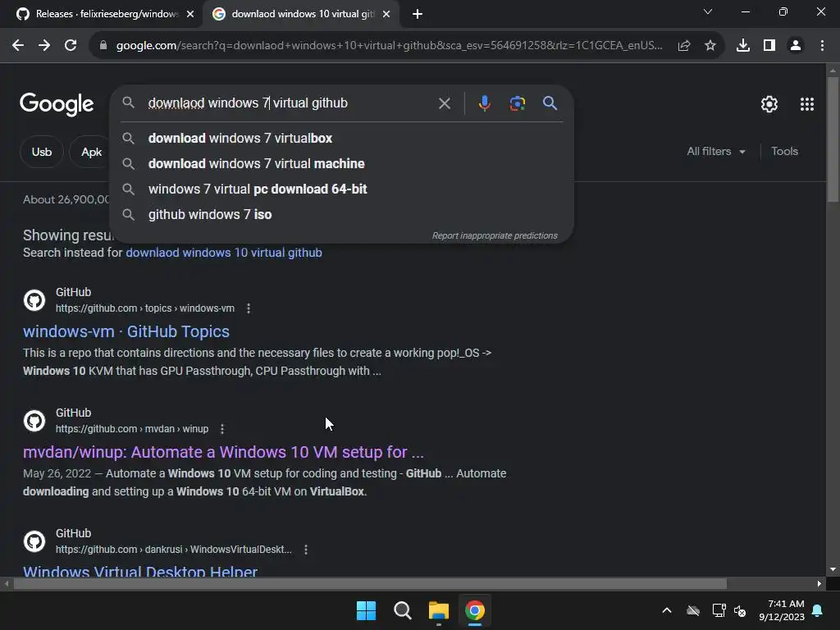Screen dimensions: 840x630
Task: Open the Chrome profile icon
Action: click(796, 46)
